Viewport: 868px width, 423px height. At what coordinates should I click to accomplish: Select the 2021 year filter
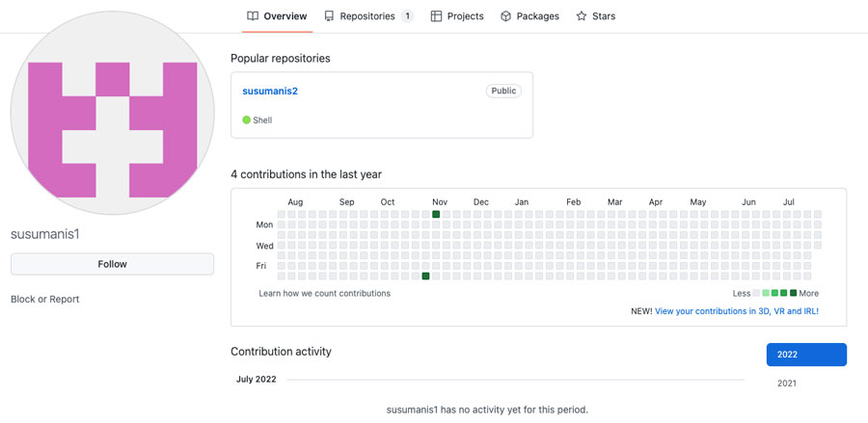(x=787, y=383)
